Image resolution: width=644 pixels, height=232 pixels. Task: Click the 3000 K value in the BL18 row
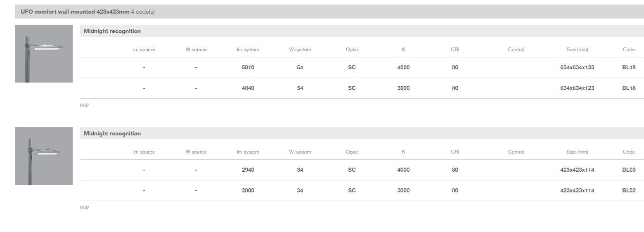click(403, 88)
